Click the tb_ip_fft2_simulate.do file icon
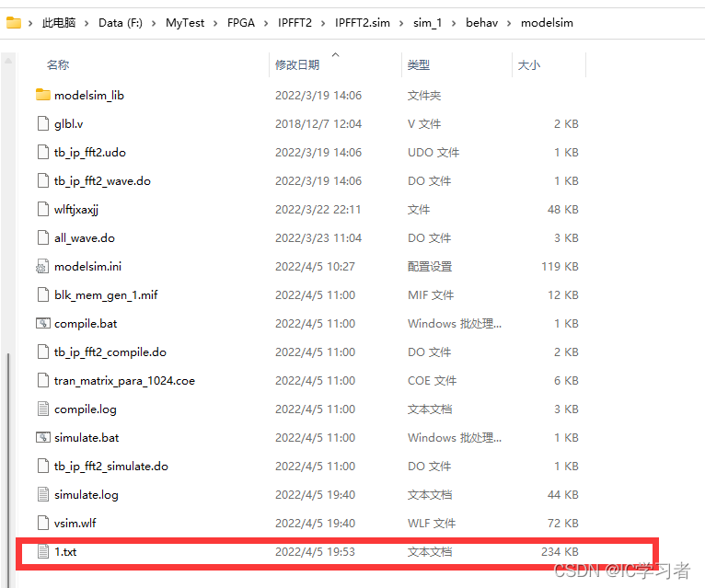Viewport: 705px width, 588px height. 42,466
